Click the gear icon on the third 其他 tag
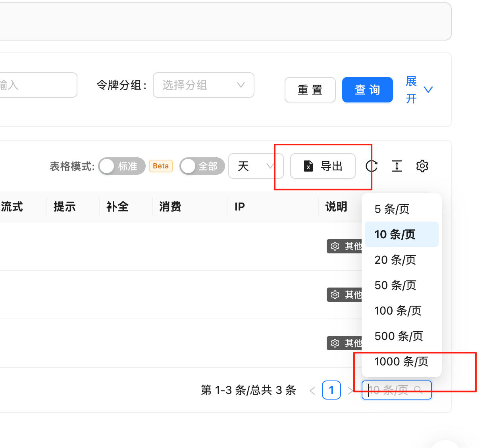Screen dimensions: 493x448 click(335, 343)
